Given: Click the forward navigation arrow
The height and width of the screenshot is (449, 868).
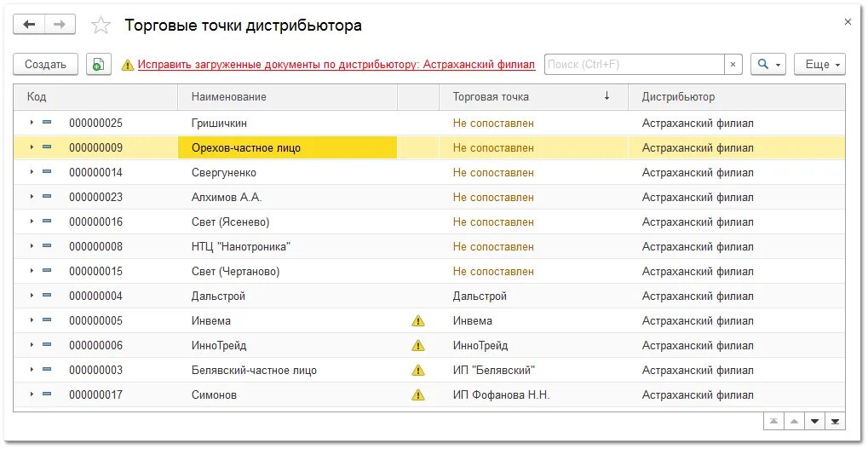Looking at the screenshot, I should (x=59, y=25).
